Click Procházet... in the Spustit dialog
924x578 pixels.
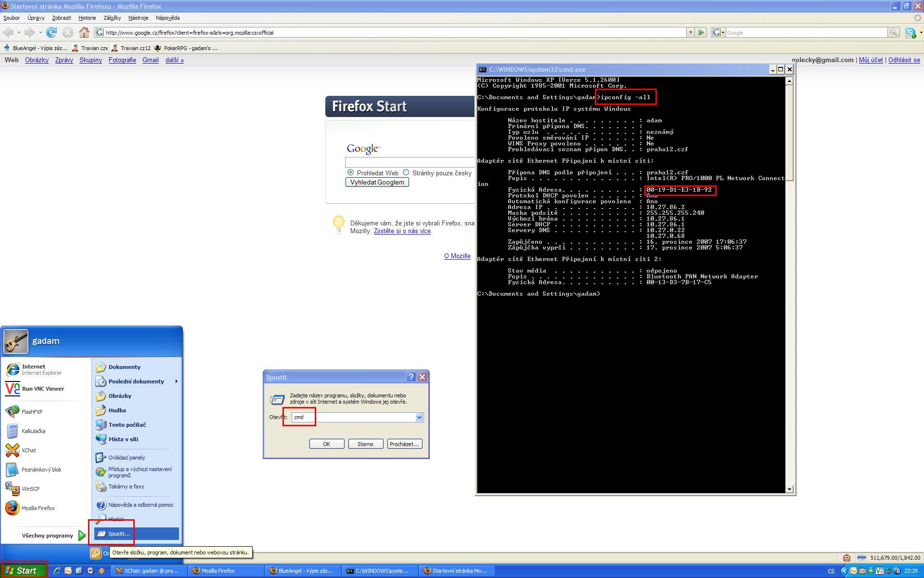coord(405,444)
